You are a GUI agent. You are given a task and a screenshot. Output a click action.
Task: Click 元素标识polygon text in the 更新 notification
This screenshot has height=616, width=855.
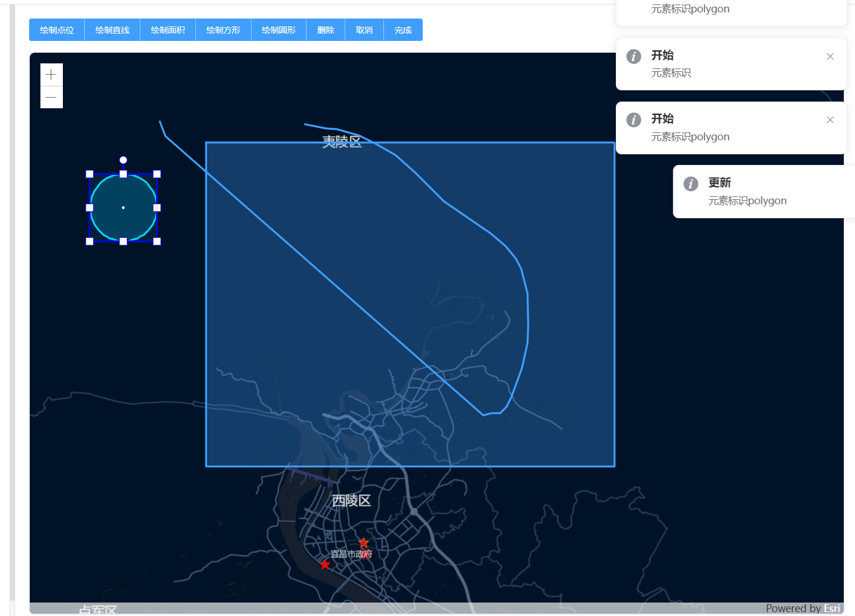[x=747, y=201]
